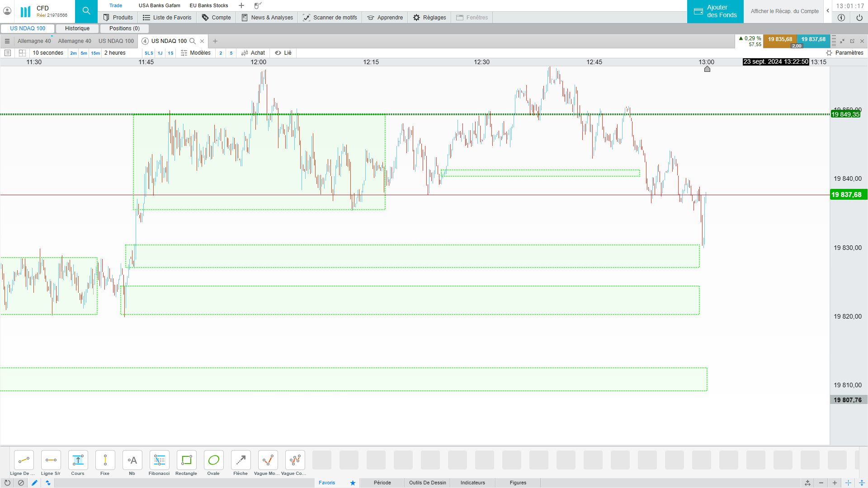Open the 2 heures range dropdown
This screenshot has height=488, width=868.
point(115,53)
